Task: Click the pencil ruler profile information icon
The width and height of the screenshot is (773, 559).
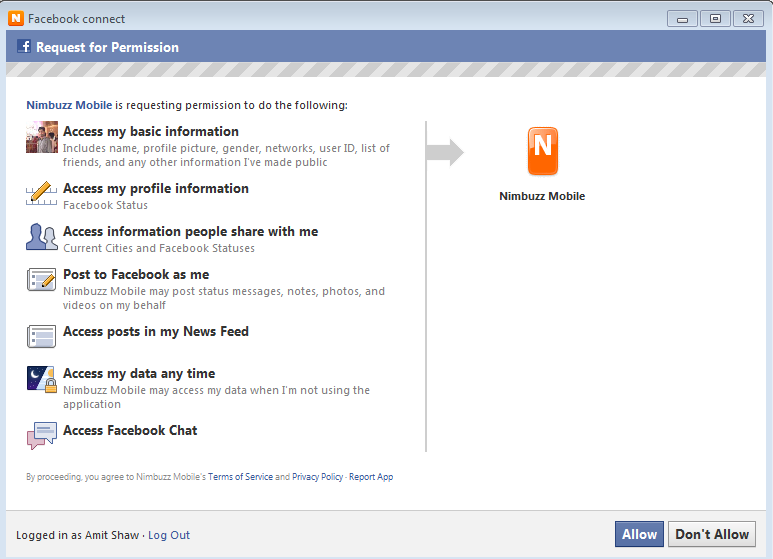Action: pos(41,193)
